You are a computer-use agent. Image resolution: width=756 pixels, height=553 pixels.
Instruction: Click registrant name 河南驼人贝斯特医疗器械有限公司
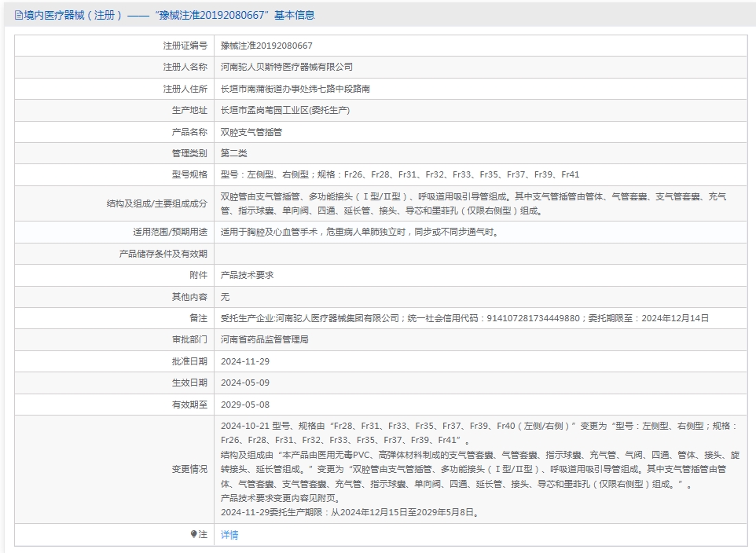(287, 68)
